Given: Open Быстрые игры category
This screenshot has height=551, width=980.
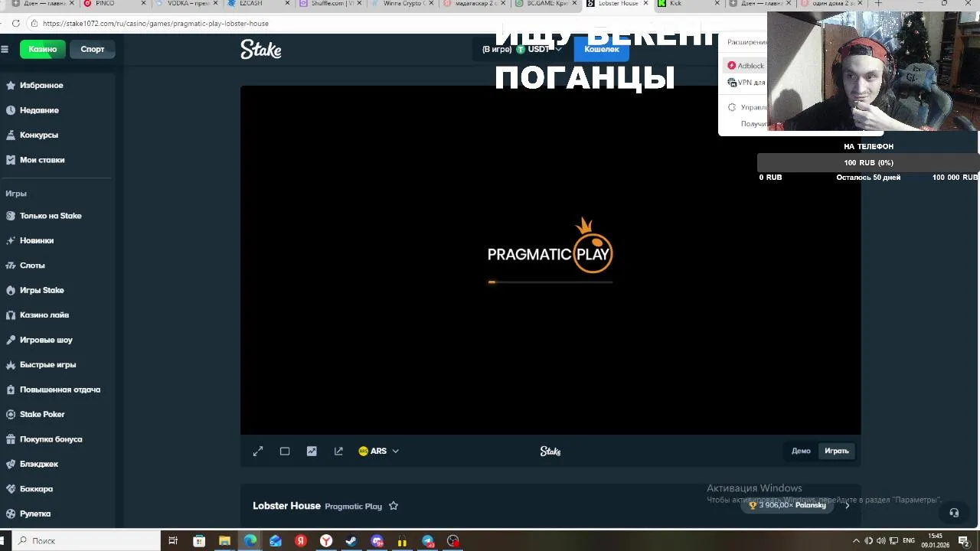Looking at the screenshot, I should (47, 365).
